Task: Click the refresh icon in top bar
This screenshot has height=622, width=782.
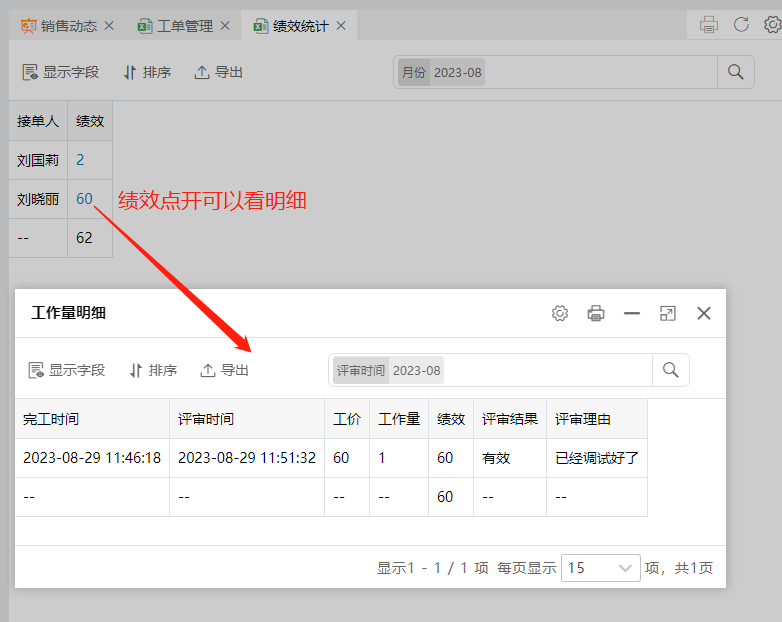Action: click(741, 24)
